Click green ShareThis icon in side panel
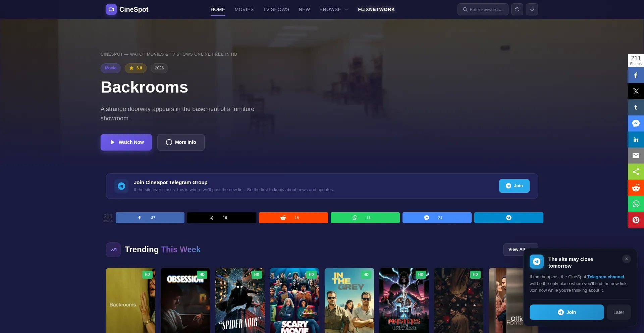The width and height of the screenshot is (644, 333). pos(636,172)
